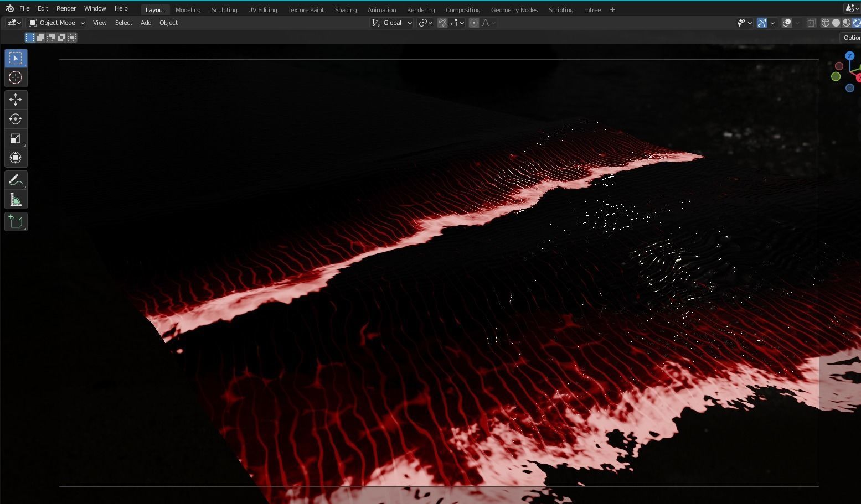The height and width of the screenshot is (504, 861).
Task: Set selection mode to Subtract
Action: coord(51,37)
